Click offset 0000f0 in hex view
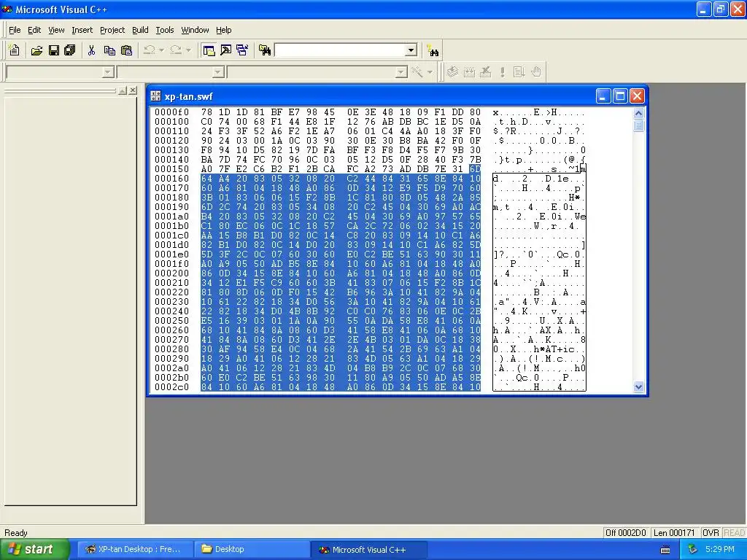The width and height of the screenshot is (747, 560). [171, 112]
